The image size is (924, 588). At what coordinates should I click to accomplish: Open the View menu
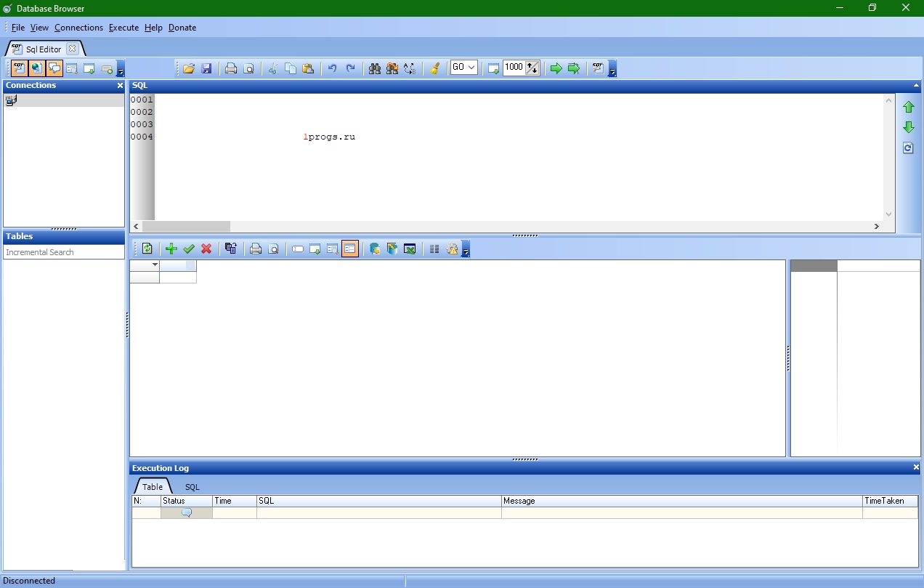coord(39,28)
